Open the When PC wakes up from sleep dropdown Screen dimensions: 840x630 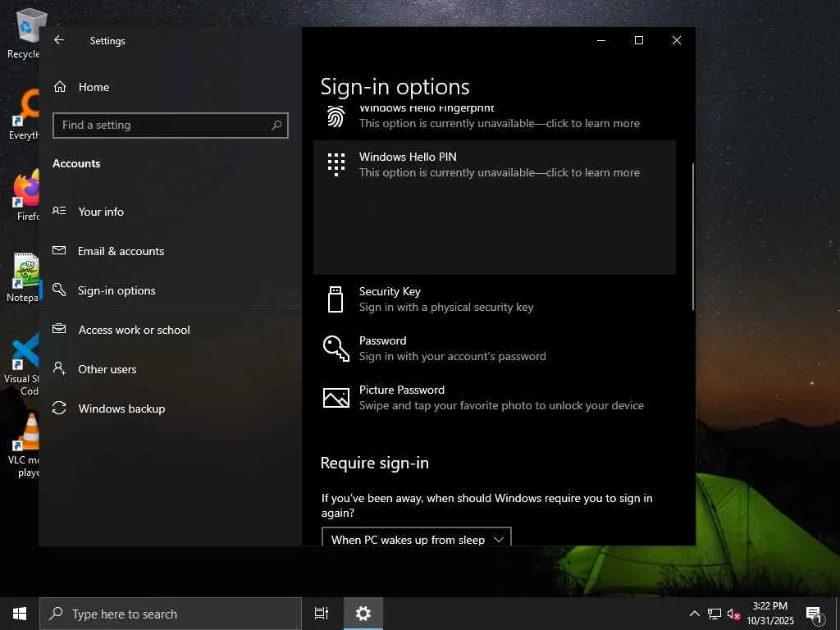point(416,536)
